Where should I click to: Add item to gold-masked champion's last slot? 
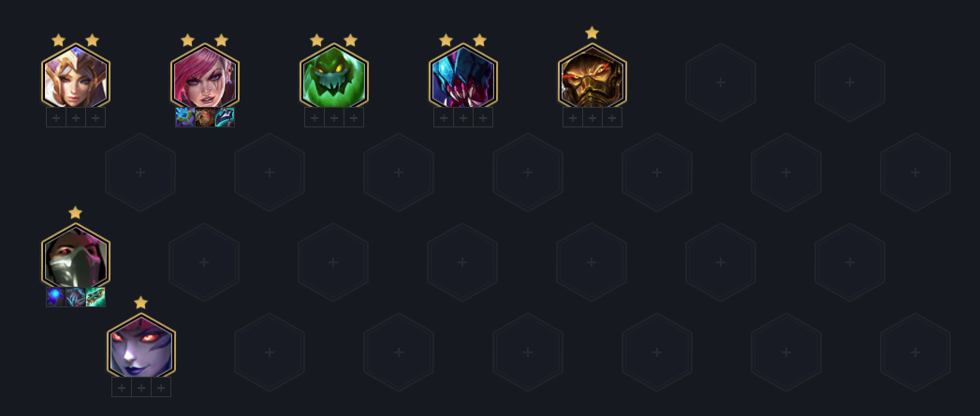612,118
